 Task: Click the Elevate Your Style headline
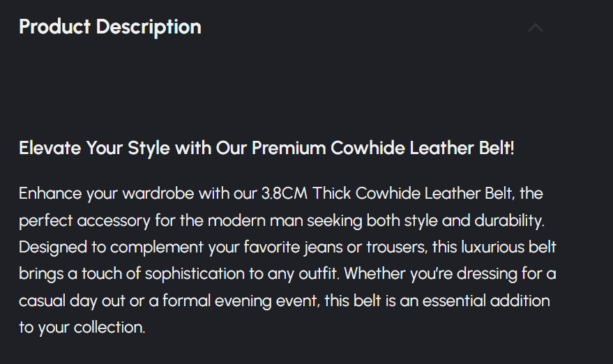266,149
